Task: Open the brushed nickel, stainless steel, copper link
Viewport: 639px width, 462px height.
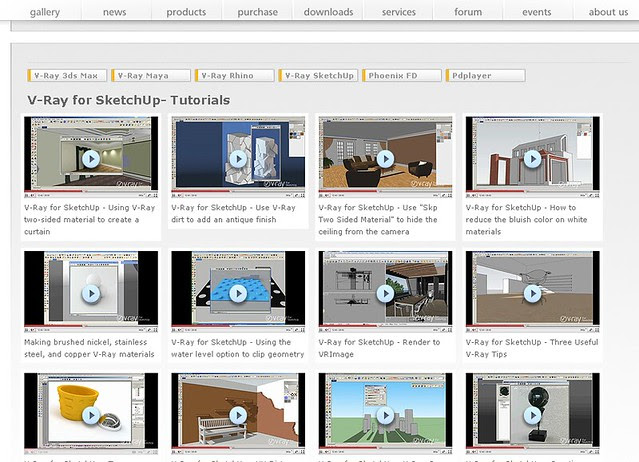Action: (89, 348)
